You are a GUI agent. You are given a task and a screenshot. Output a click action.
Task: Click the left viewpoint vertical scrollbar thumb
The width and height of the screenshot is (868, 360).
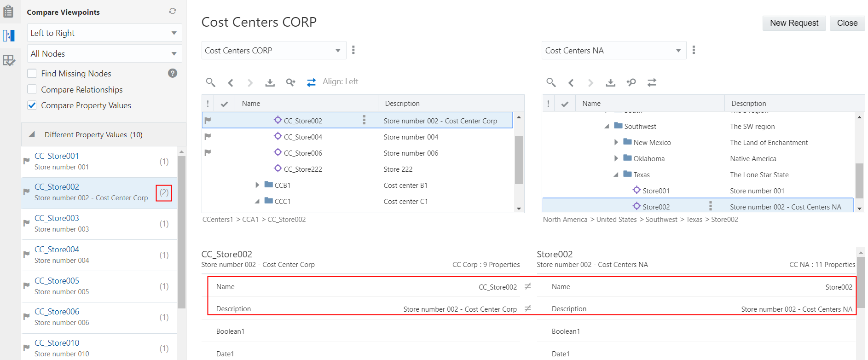coord(519,160)
